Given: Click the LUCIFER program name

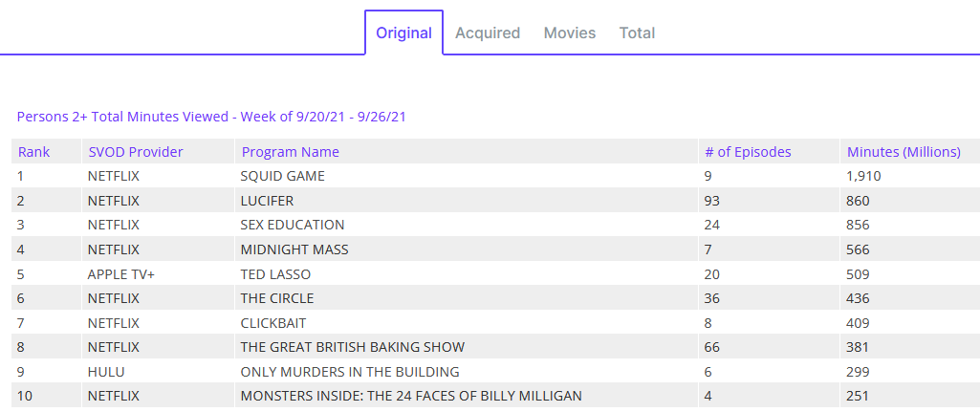Looking at the screenshot, I should [267, 201].
